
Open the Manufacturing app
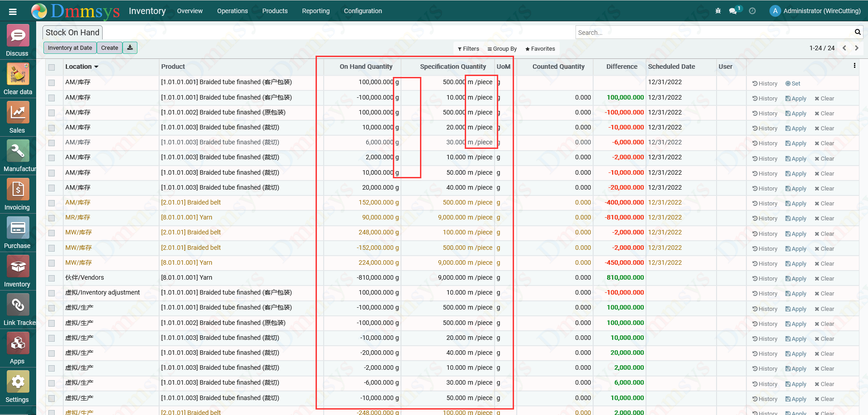tap(18, 156)
